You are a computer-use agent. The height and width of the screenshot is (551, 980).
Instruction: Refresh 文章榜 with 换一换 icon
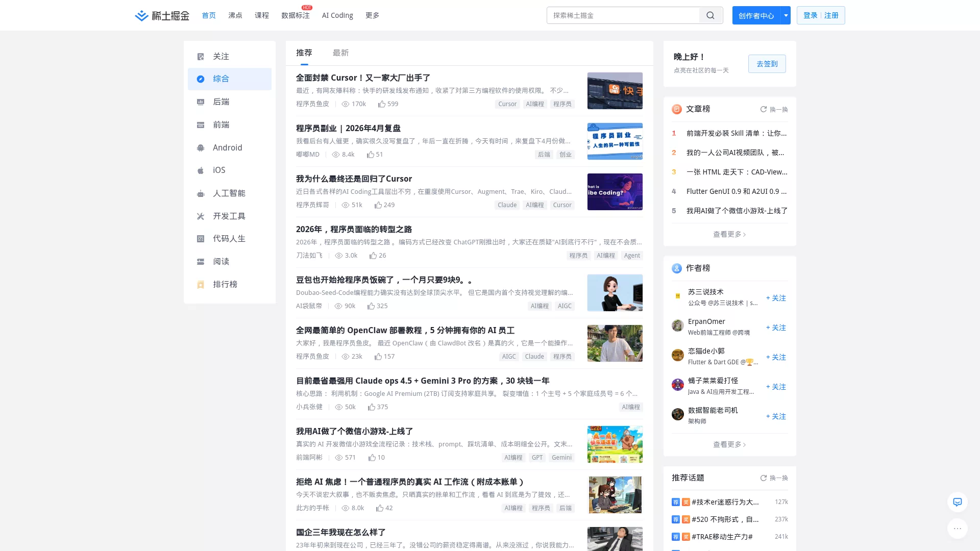(x=763, y=109)
